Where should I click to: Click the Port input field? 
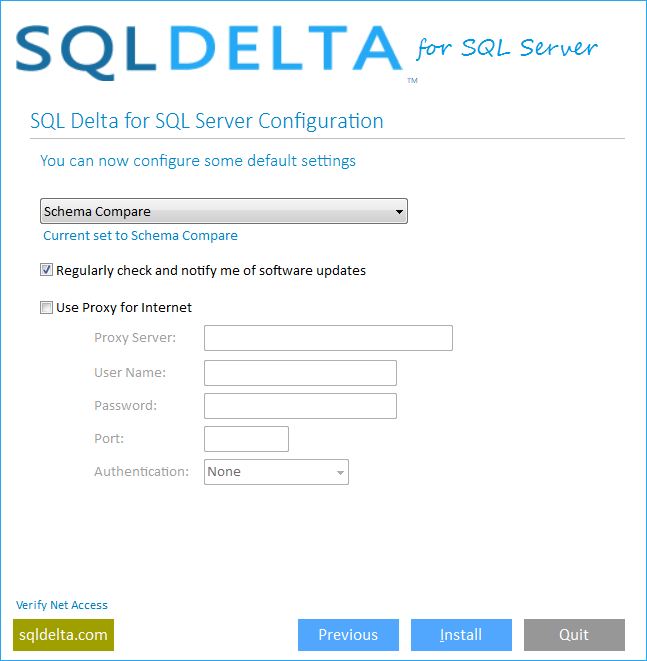(246, 439)
